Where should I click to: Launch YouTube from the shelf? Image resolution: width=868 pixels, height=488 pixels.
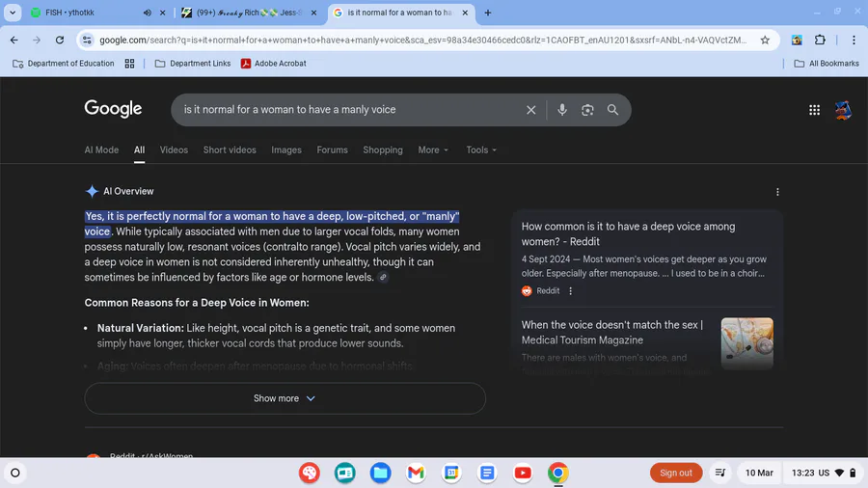coord(523,473)
